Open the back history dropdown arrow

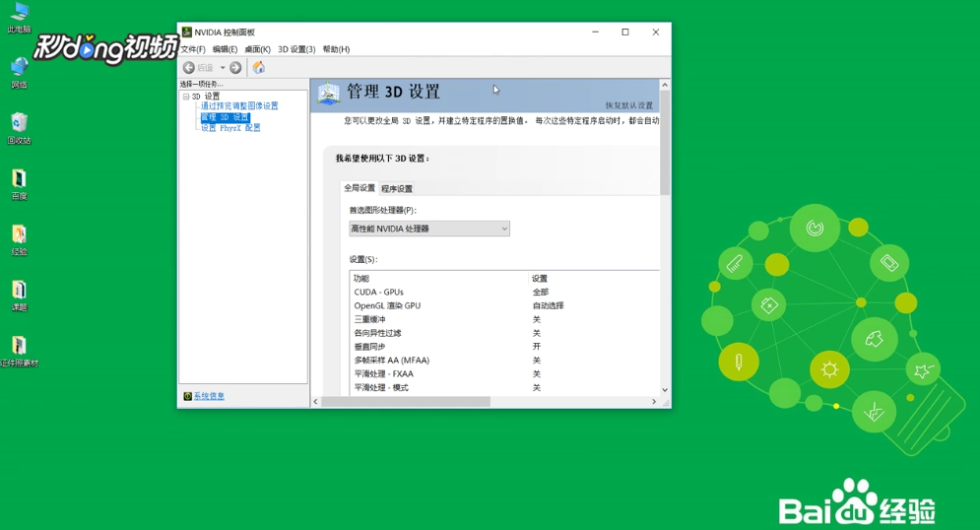pos(223,68)
